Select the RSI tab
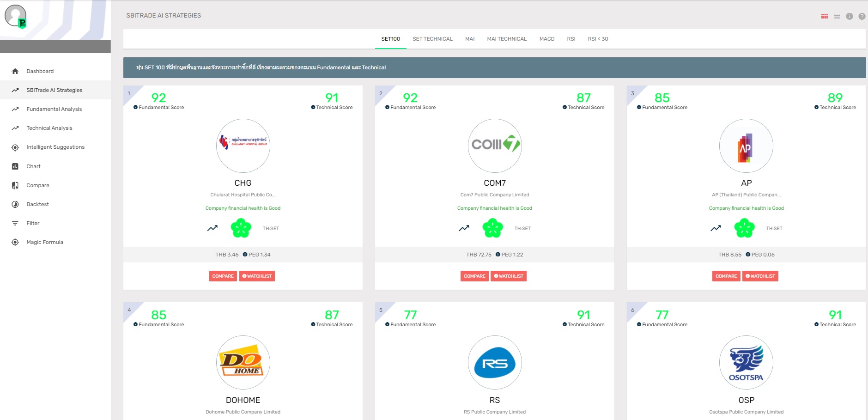Viewport: 868px width, 420px height. tap(571, 39)
